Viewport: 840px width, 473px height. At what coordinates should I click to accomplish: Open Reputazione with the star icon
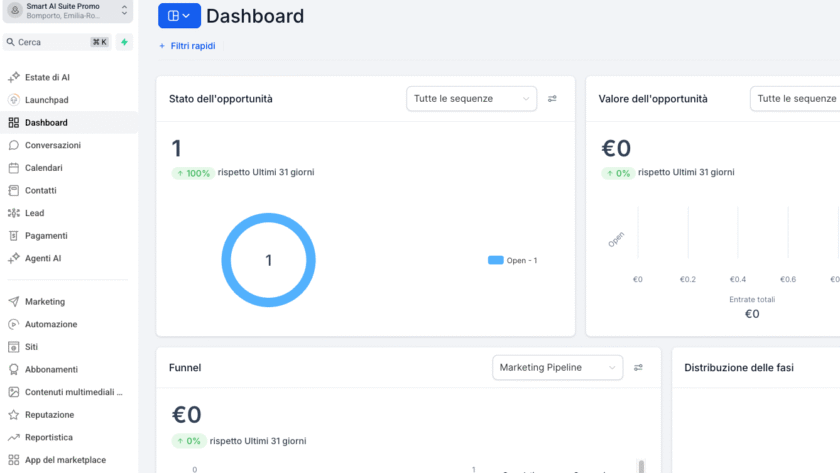(x=14, y=414)
